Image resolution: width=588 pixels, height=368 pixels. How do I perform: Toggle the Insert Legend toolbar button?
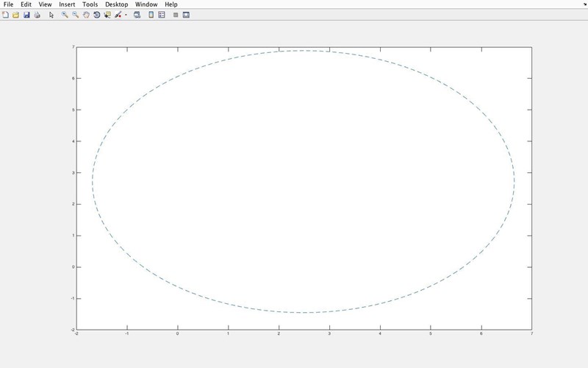(x=162, y=15)
